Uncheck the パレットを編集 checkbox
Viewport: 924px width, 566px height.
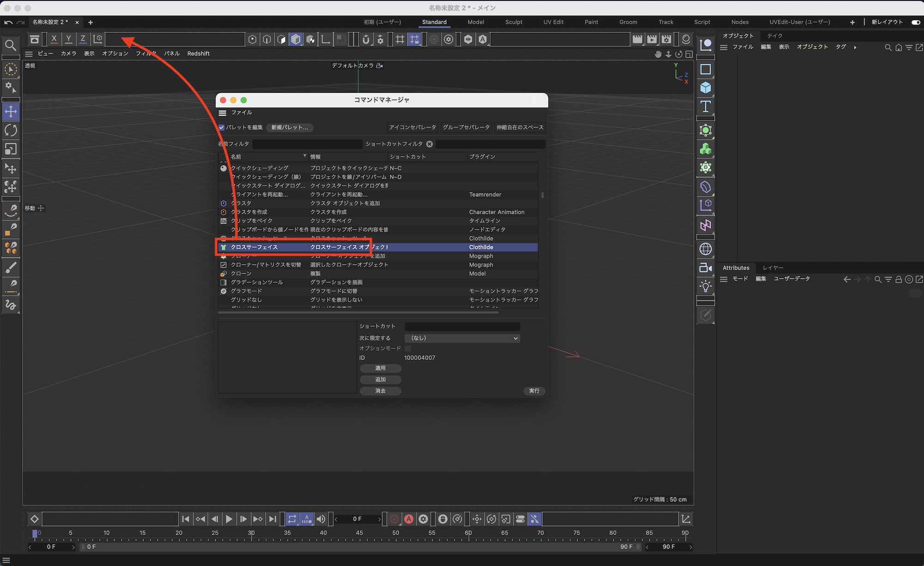point(222,128)
